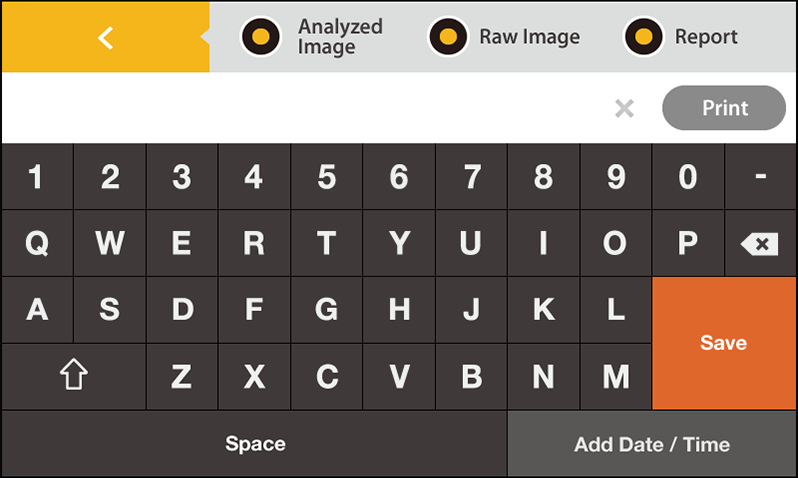Tap the number 0 key
Viewport: 798px width, 478px height.
coord(688,177)
